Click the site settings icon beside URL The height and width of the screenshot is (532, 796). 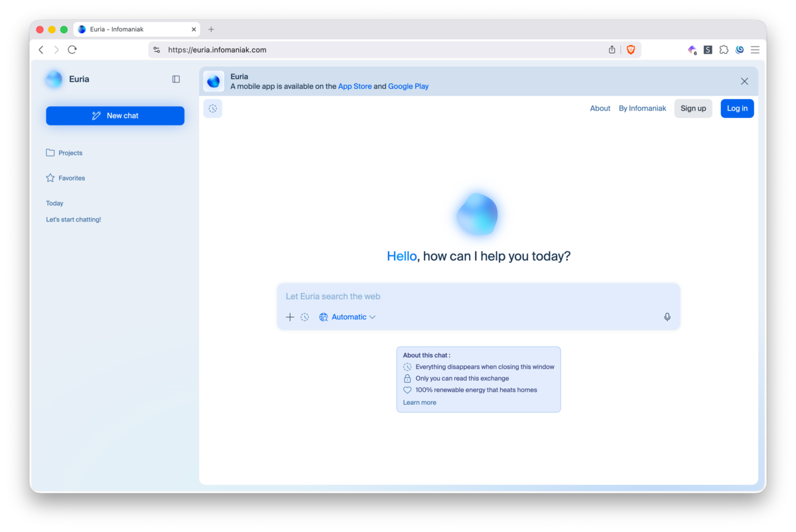tap(157, 50)
